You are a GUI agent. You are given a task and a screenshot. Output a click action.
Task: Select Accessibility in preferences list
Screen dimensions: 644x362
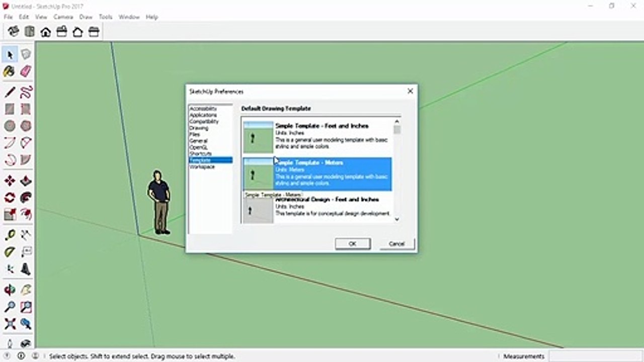[203, 109]
